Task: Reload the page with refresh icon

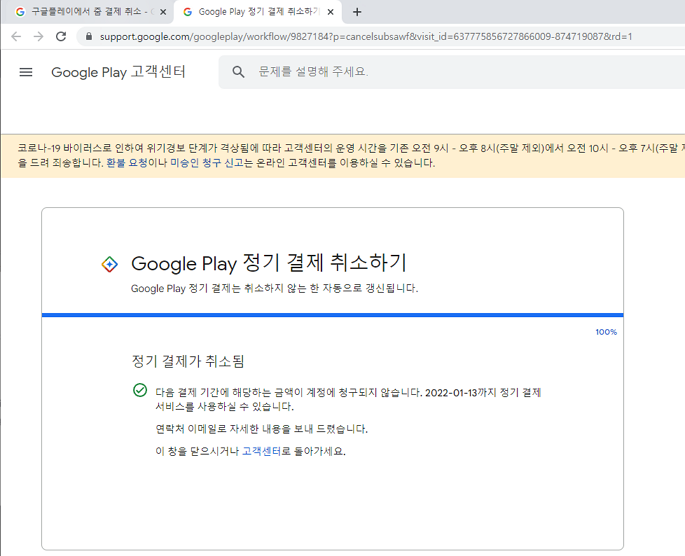Action: pos(61,37)
